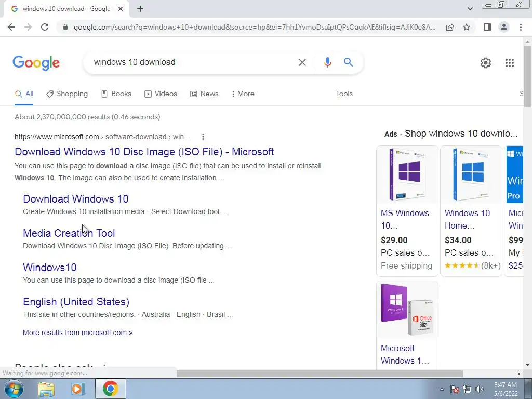Viewport: 532px width, 399px height.
Task: Open the Google apps grid
Action: coord(509,63)
